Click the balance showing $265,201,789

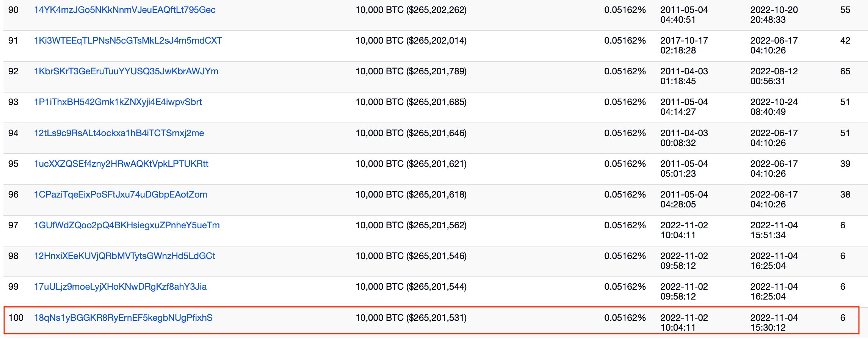click(x=411, y=72)
